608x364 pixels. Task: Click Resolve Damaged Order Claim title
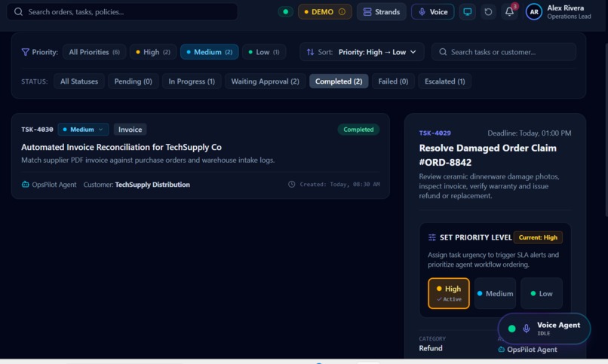click(488, 155)
